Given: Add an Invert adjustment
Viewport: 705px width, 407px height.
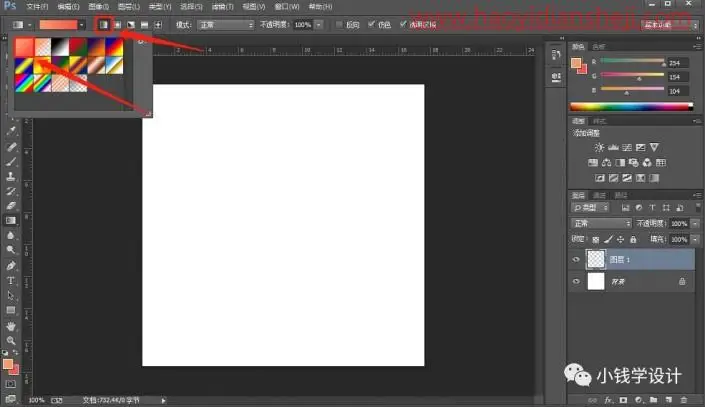Looking at the screenshot, I should 600,178.
